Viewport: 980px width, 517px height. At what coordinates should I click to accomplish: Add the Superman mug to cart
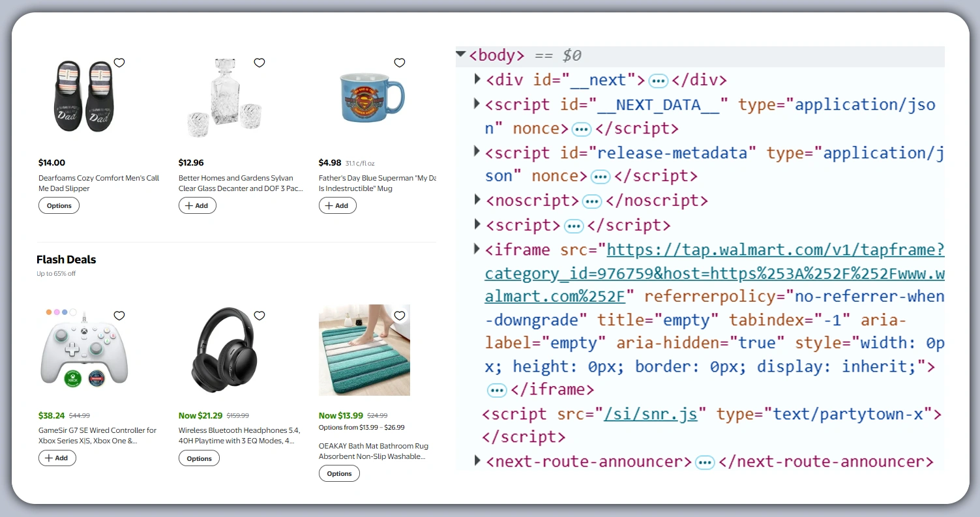pos(337,205)
